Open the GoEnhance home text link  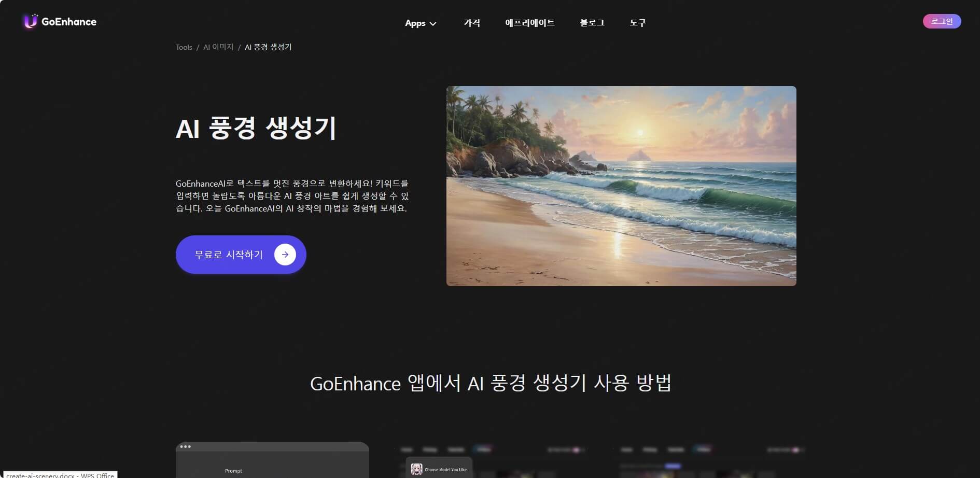coord(69,22)
